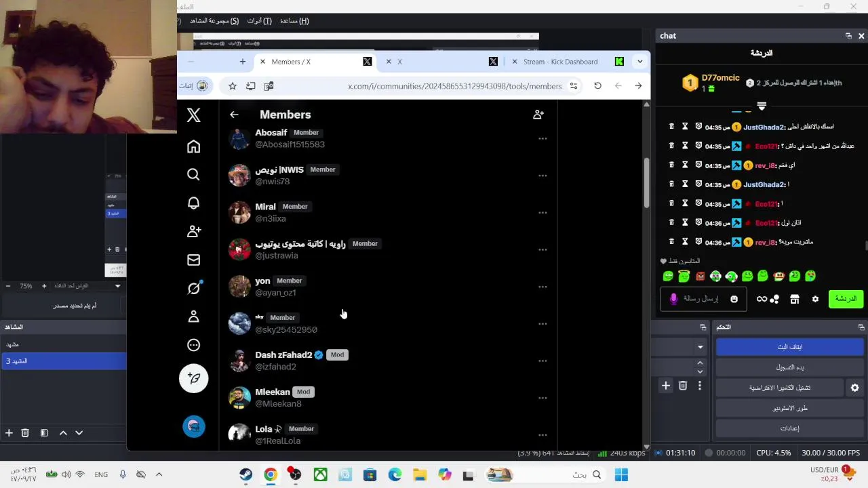Toggle Studio Mode button
This screenshot has width=868, height=488.
coord(789,408)
